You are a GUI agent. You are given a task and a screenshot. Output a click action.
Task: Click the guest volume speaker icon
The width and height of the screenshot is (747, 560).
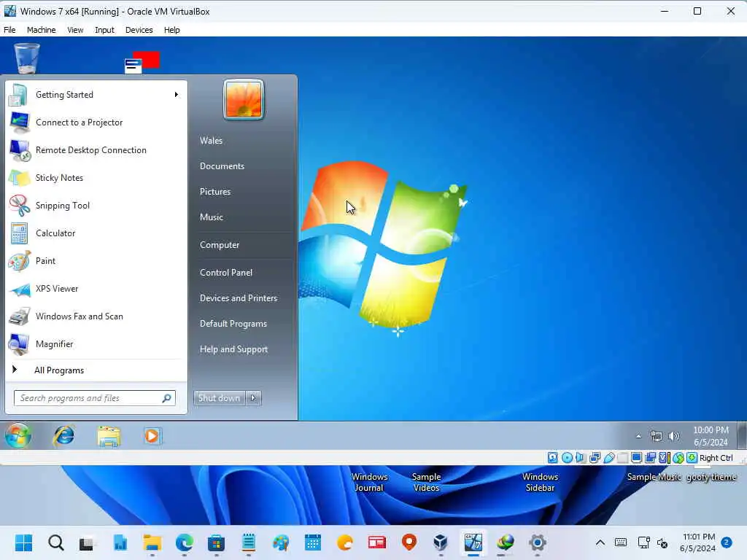click(x=673, y=436)
